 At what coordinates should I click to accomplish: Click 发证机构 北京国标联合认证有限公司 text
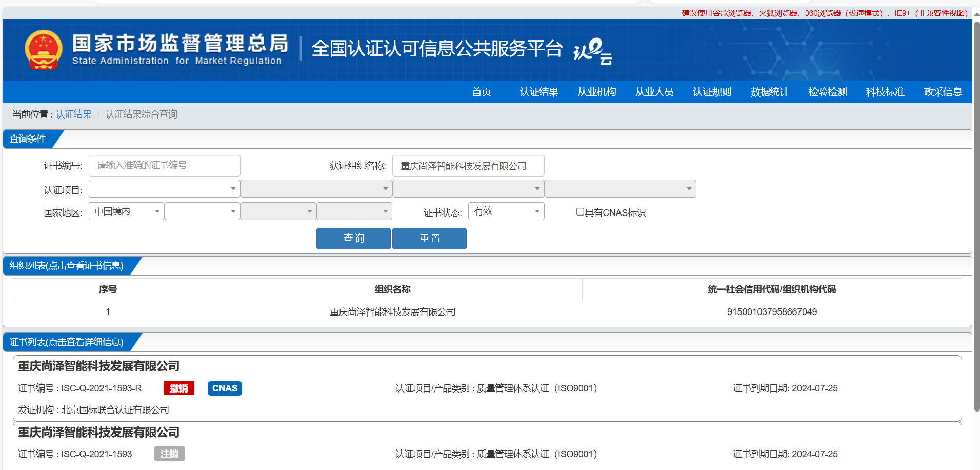[93, 410]
